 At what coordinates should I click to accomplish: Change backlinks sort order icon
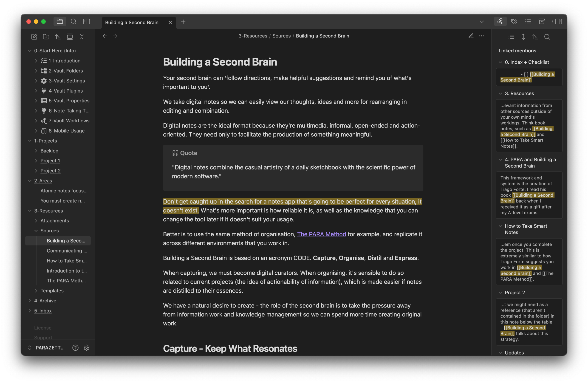535,37
